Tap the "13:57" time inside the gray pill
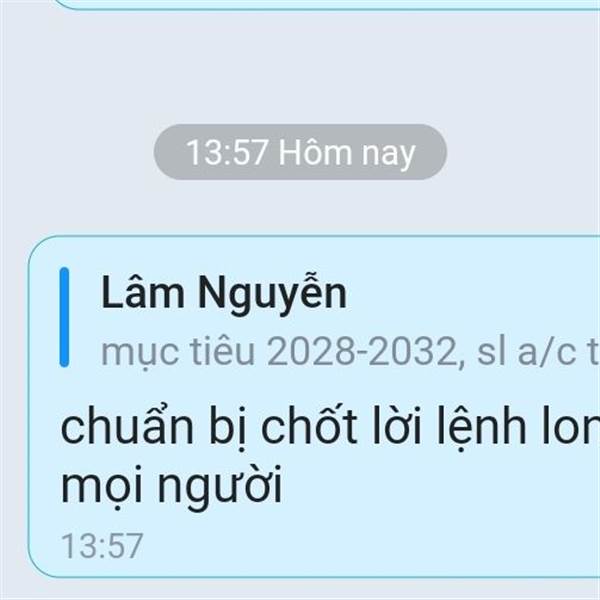600x600 pixels. (227, 153)
